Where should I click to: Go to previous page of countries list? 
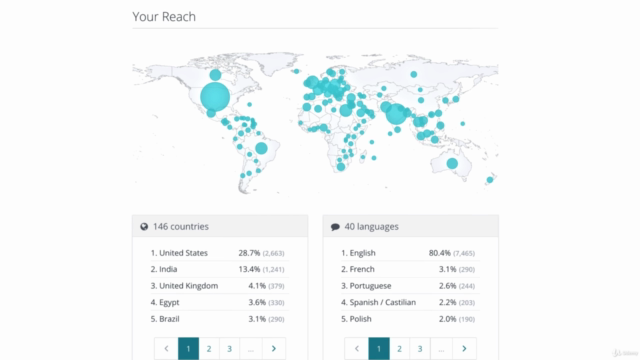click(166, 349)
